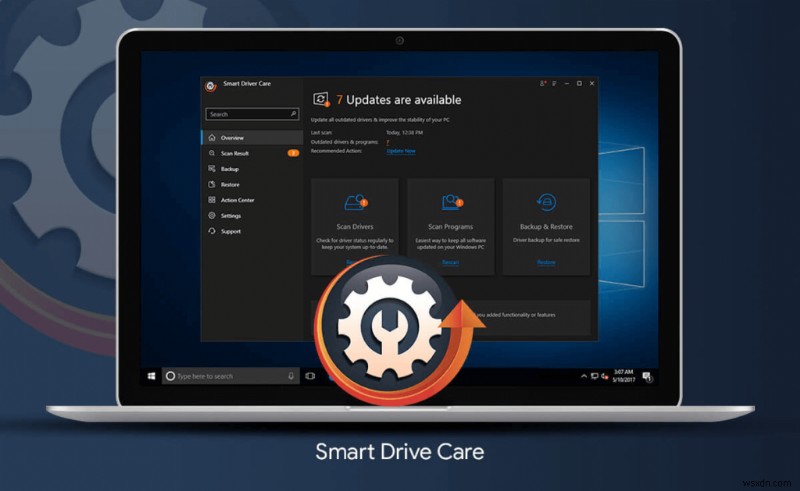Click the Smart Driver Care logo icon
Screen dimensions: 800x491
click(211, 86)
